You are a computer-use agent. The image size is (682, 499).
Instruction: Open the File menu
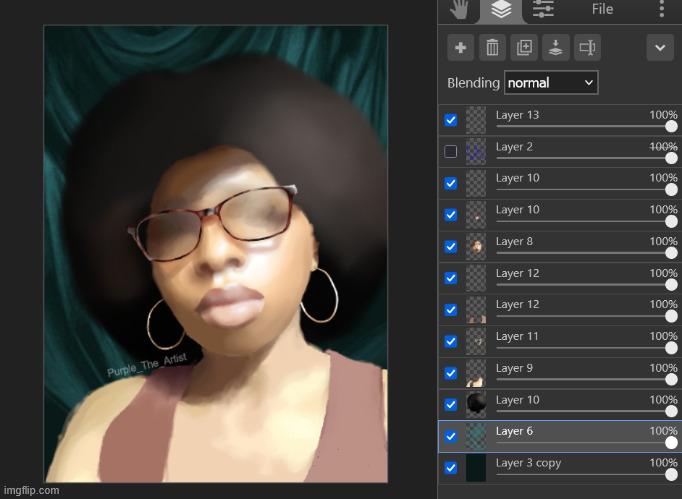(x=602, y=9)
